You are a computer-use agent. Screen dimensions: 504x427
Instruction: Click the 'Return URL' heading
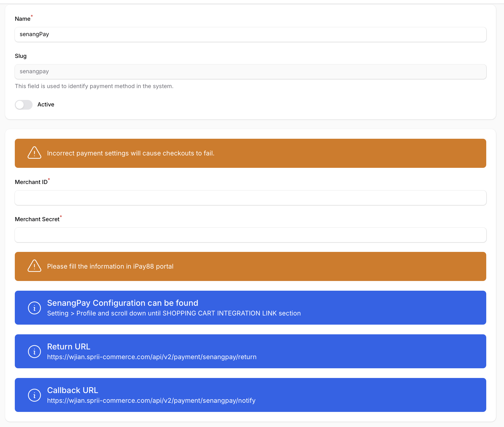point(69,347)
